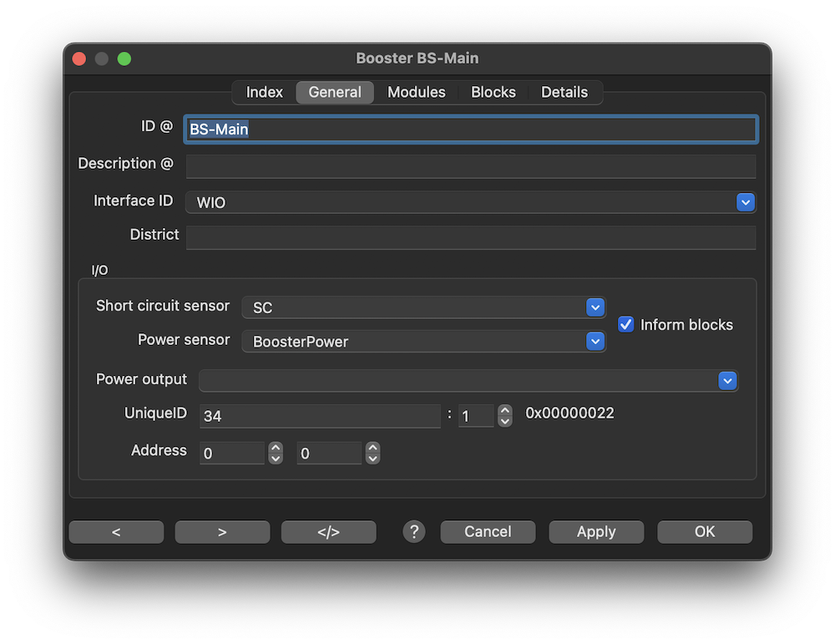
Task: Click the previous booster arrow button
Action: [116, 532]
